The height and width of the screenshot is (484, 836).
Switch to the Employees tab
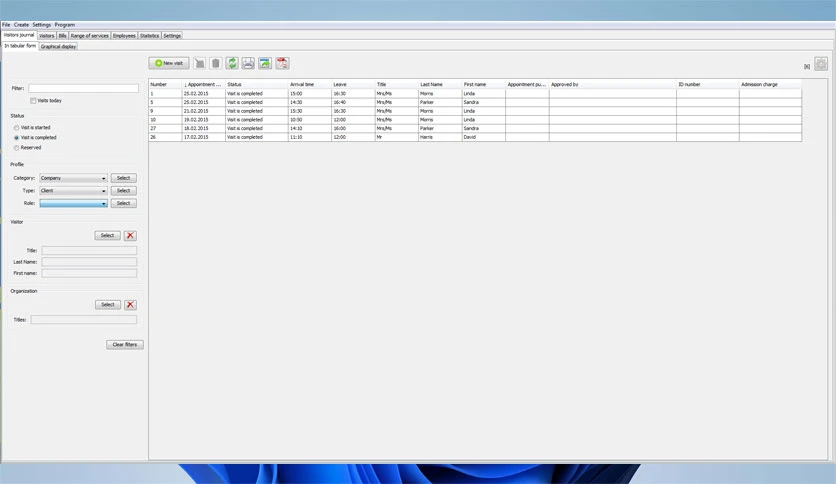(x=124, y=36)
